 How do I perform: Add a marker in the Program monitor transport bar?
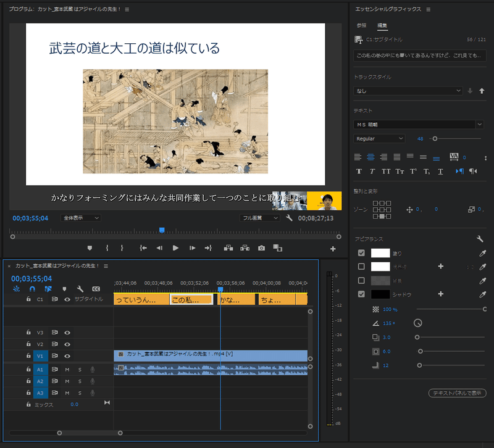pos(90,248)
